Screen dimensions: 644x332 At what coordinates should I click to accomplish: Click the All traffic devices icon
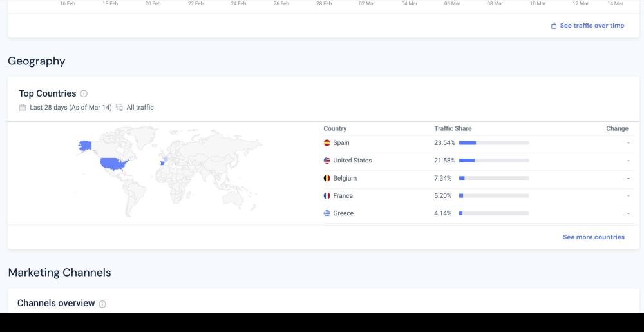119,108
